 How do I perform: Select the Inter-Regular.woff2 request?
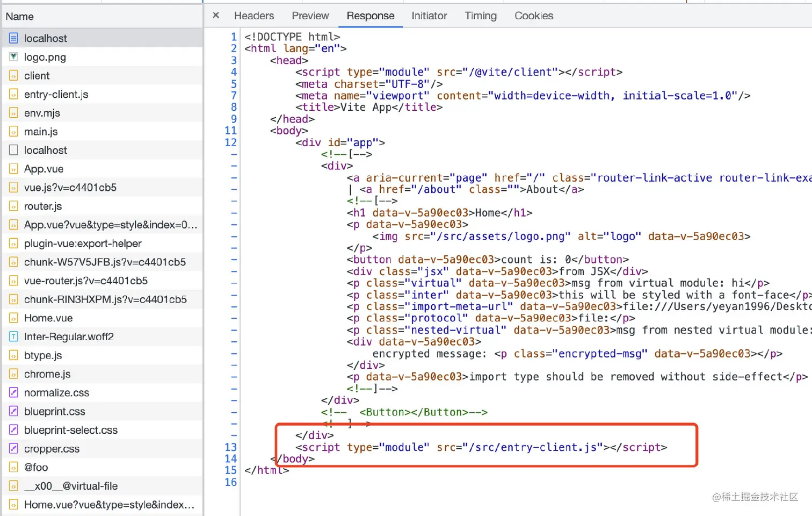[x=102, y=336]
